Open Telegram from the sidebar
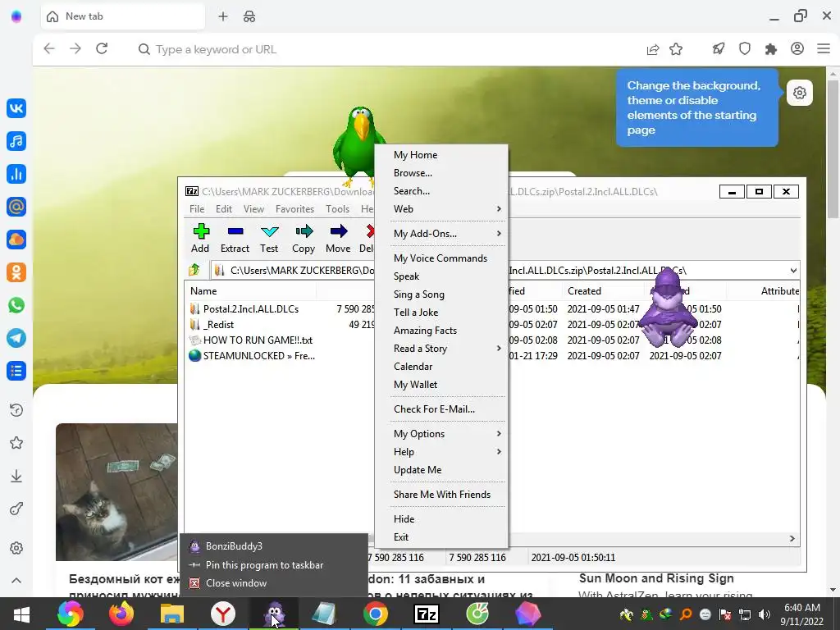The height and width of the screenshot is (630, 840). point(16,338)
